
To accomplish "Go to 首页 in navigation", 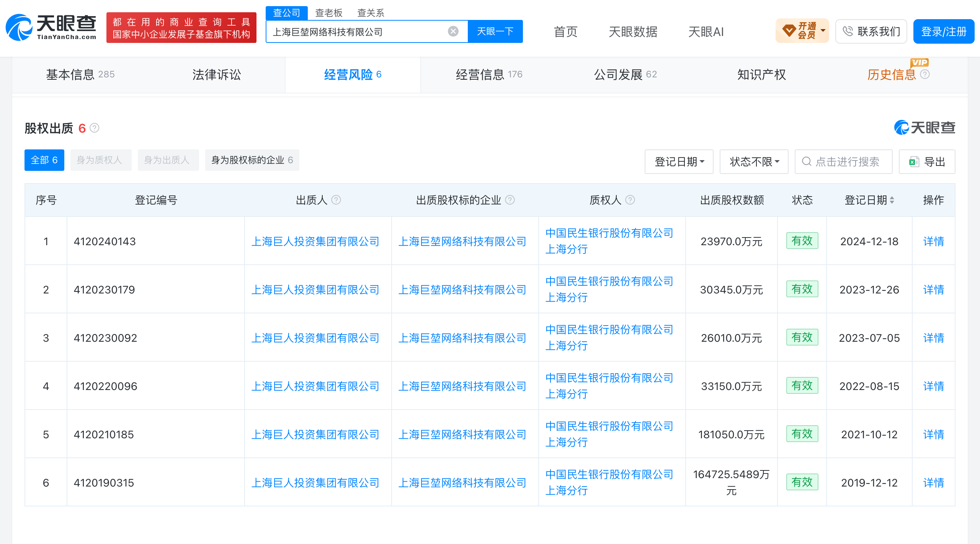I will coord(566,31).
